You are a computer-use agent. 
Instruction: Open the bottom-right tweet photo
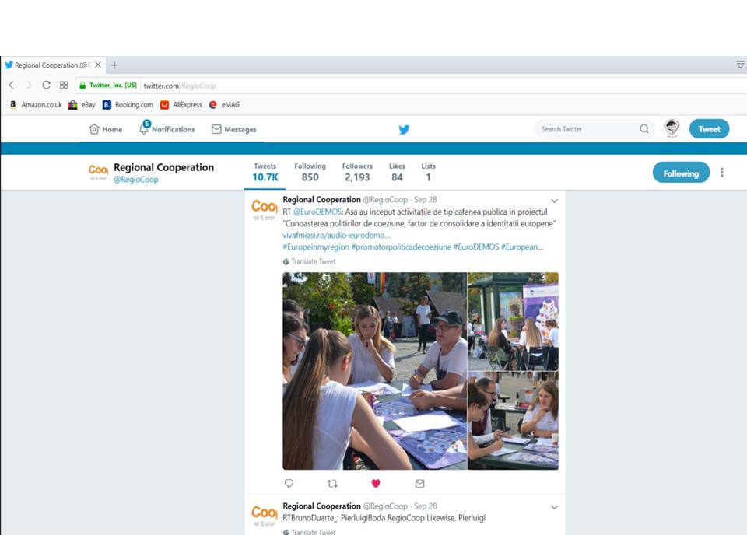pyautogui.click(x=513, y=421)
